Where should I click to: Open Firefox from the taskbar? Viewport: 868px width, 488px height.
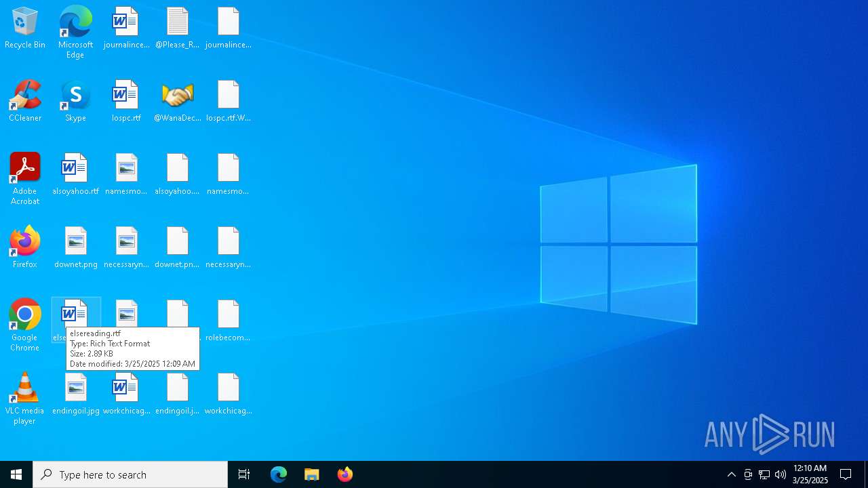click(345, 474)
